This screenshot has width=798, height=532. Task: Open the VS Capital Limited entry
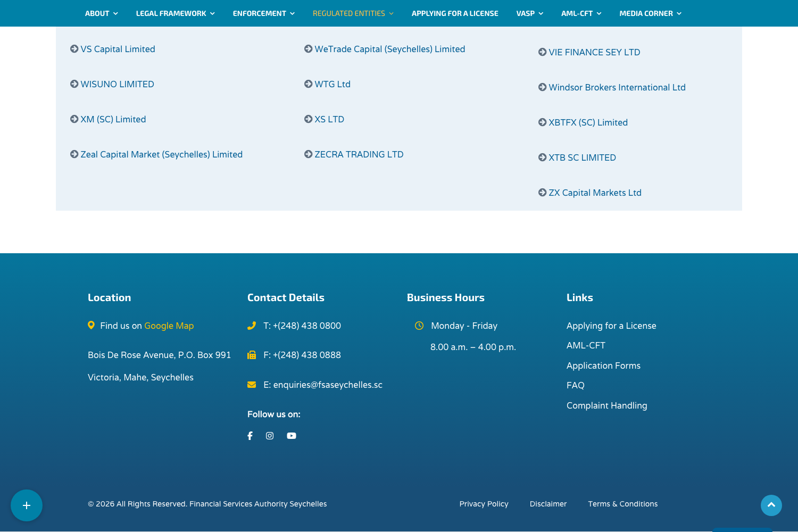118,49
